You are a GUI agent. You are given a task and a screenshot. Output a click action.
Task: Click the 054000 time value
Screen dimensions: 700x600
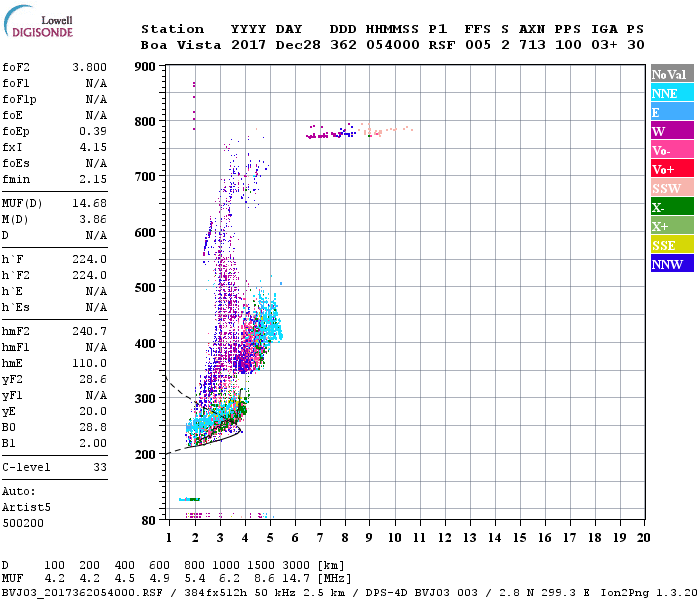pos(393,45)
